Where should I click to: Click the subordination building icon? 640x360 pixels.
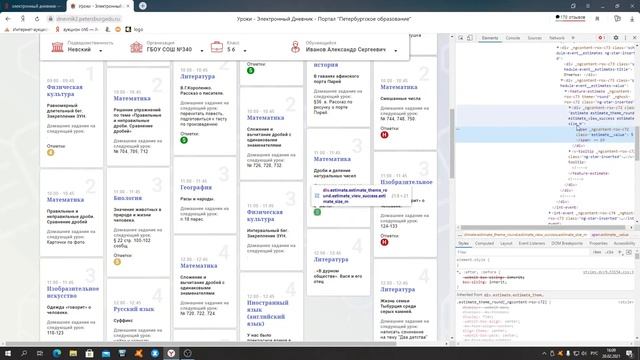[58, 47]
